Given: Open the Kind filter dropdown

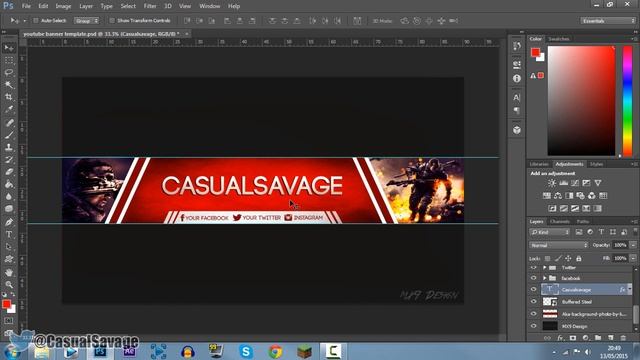Looking at the screenshot, I should point(550,232).
